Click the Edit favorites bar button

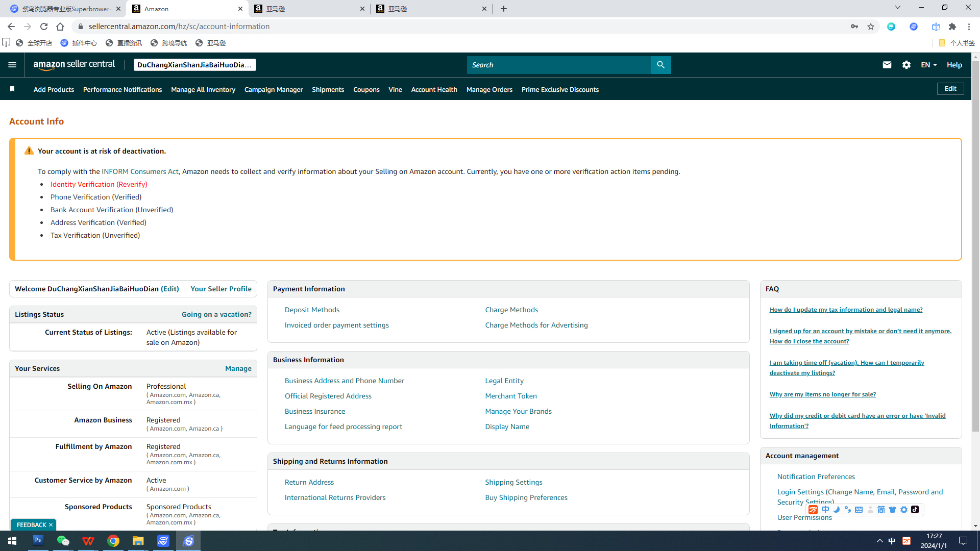click(950, 89)
